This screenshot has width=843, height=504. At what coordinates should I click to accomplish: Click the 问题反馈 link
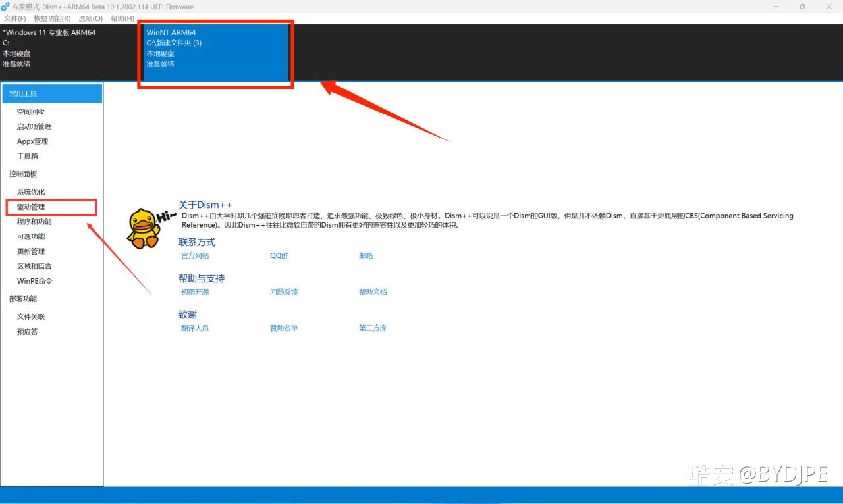click(x=284, y=292)
